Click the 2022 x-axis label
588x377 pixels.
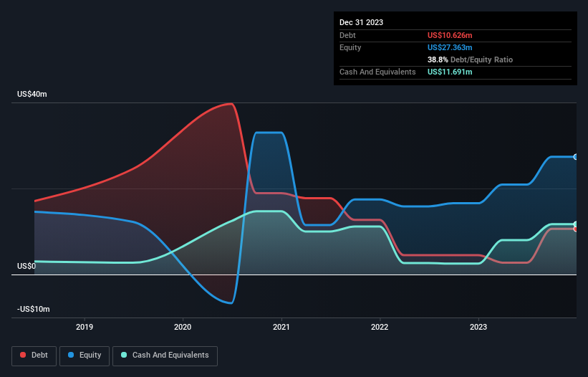pos(380,327)
